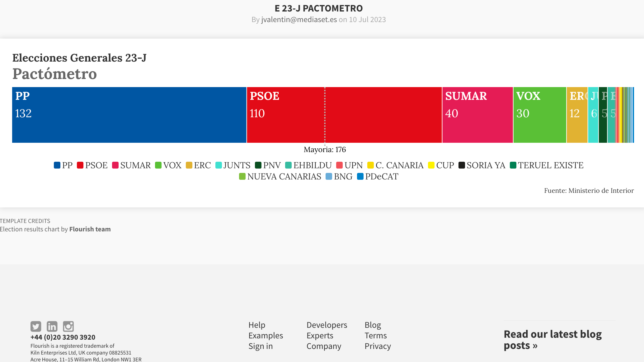Click the JUNTS legend swatch
This screenshot has height=362, width=644.
[219, 165]
